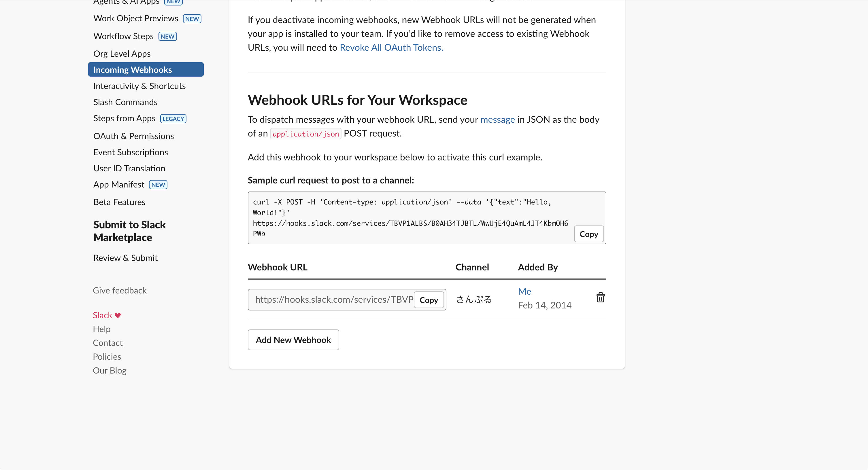Copy the webhook URL in the table row
This screenshot has height=470, width=868.
point(429,300)
